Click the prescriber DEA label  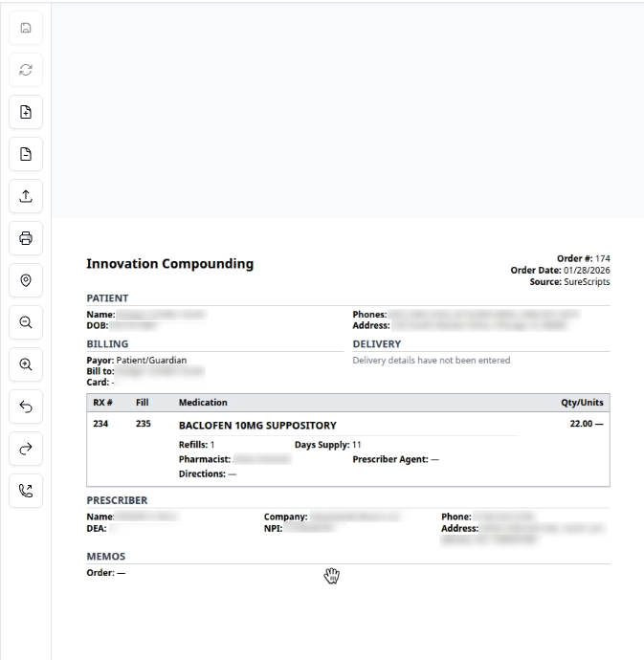(97, 529)
